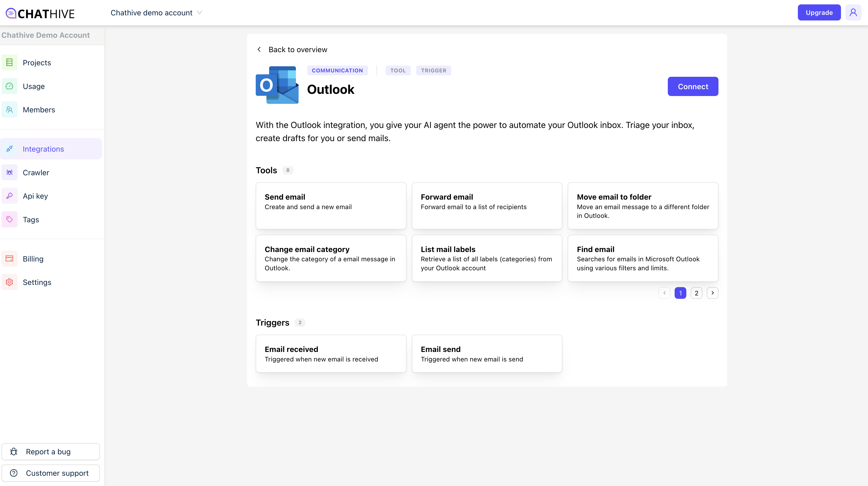The image size is (868, 486).
Task: Select the Crawler spider icon
Action: tap(9, 172)
